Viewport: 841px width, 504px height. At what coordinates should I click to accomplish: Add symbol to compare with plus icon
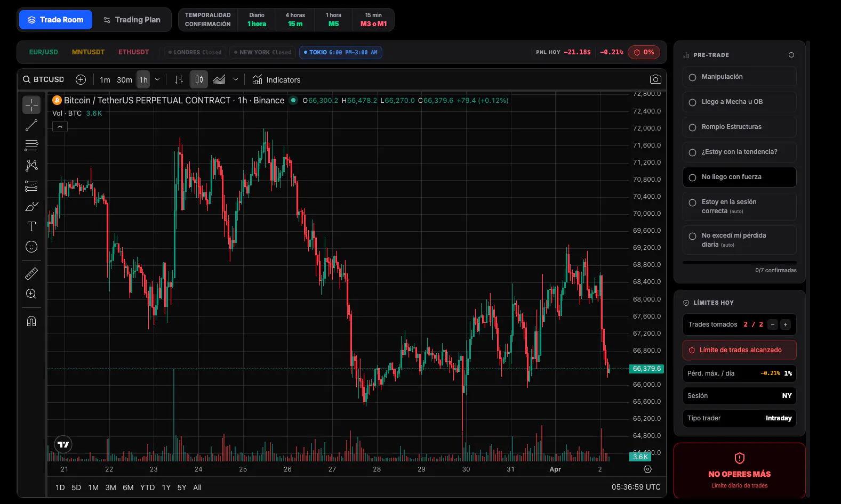(x=81, y=79)
